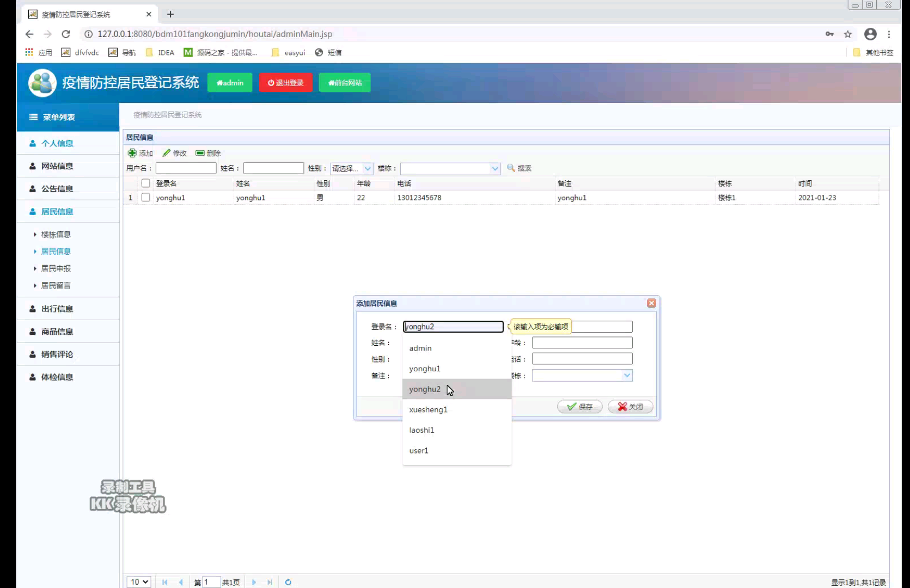Select laoshi1 in the suggestion list
910x588 pixels.
456,430
